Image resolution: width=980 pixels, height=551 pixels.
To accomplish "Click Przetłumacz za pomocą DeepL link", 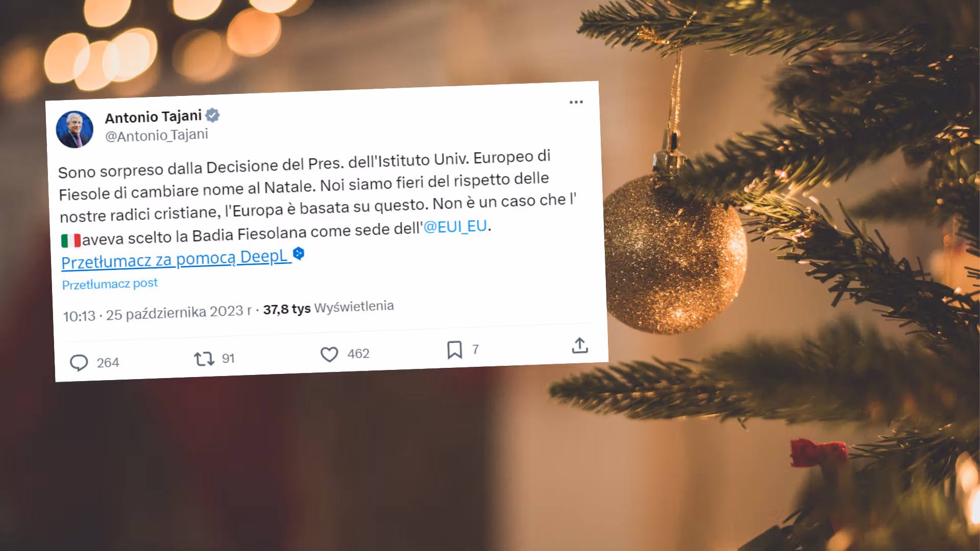I will 176,259.
